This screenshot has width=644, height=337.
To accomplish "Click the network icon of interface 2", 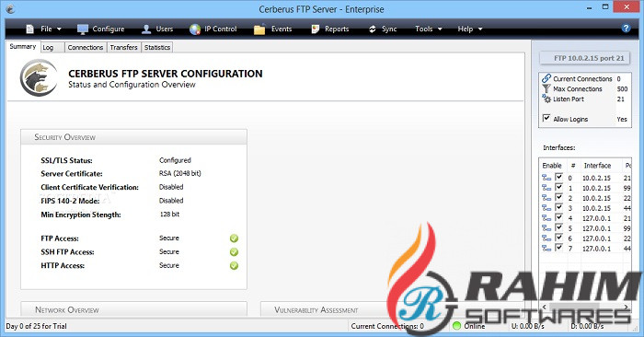I will (x=546, y=198).
